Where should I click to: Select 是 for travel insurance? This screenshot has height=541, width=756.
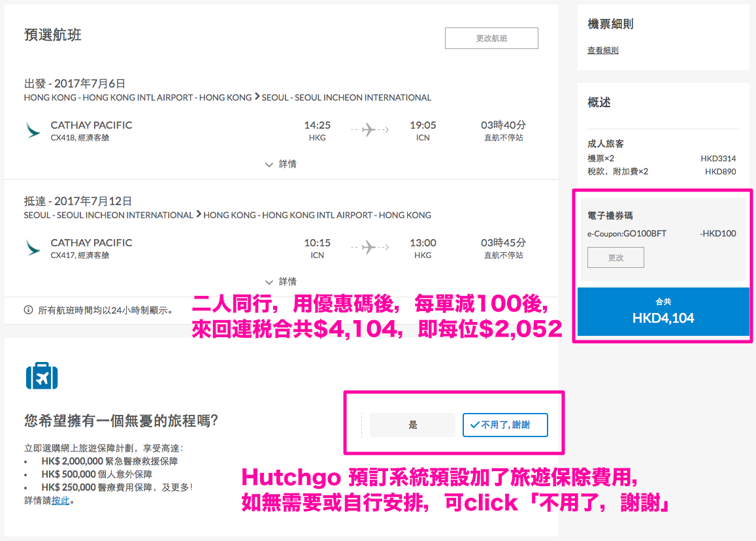pyautogui.click(x=412, y=425)
